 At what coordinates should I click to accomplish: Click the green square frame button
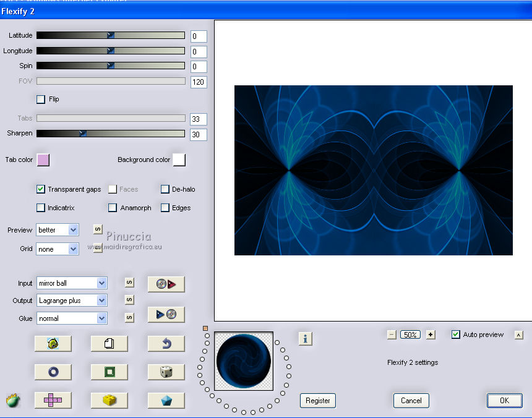(109, 372)
